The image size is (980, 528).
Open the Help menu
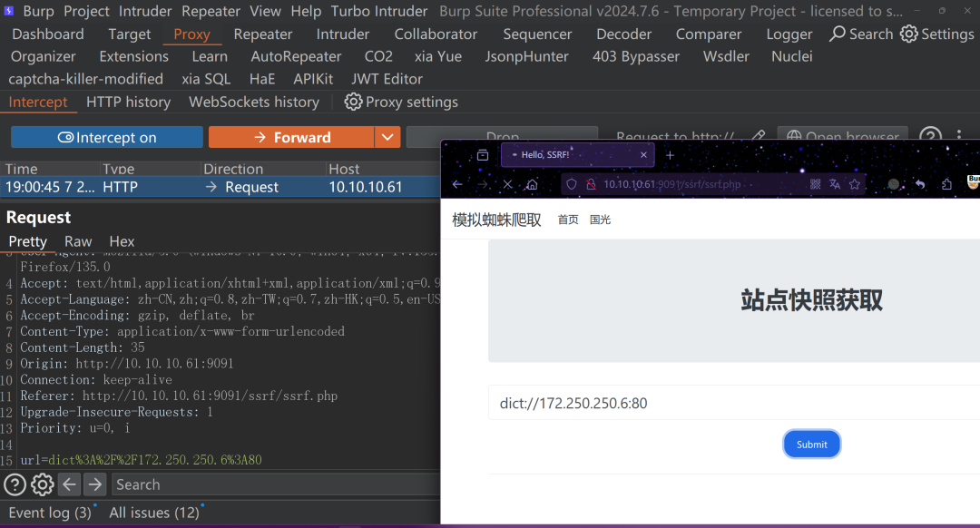[x=306, y=11]
